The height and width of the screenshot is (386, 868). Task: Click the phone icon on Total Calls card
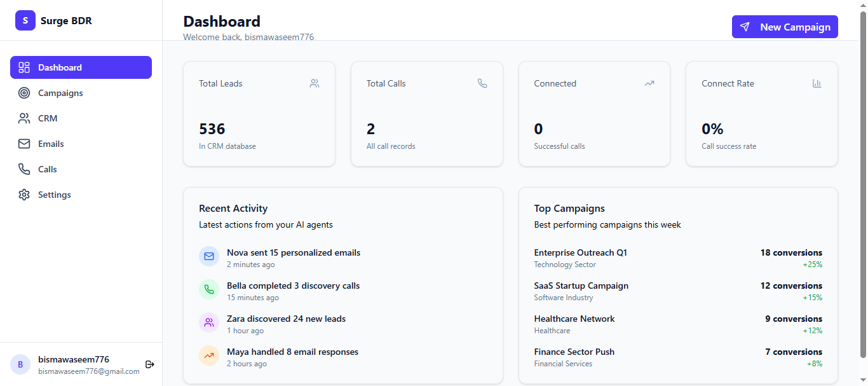[482, 83]
